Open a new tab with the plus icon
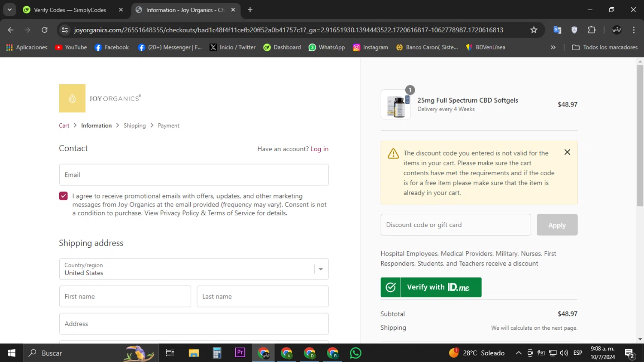The width and height of the screenshot is (644, 362). tap(250, 10)
